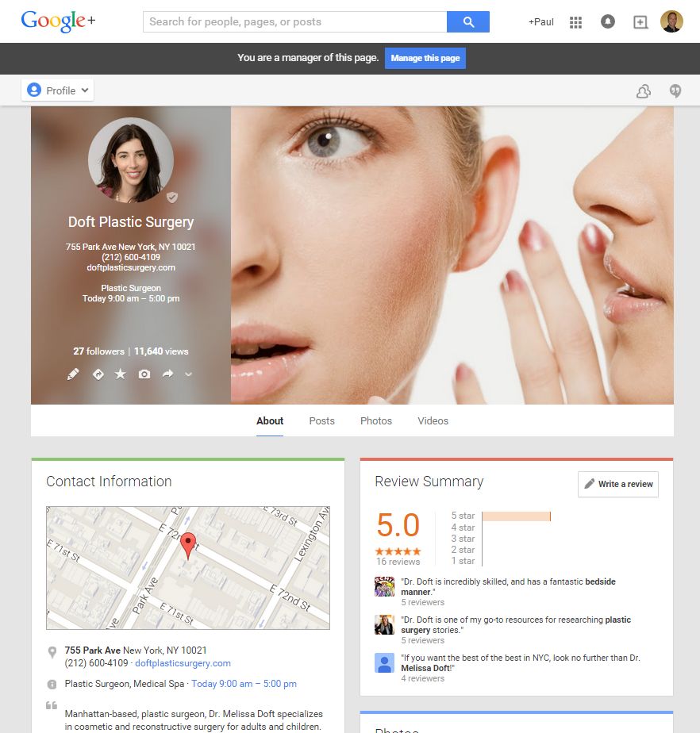This screenshot has height=733, width=700.
Task: Click the Contact Information heading
Action: click(x=109, y=481)
